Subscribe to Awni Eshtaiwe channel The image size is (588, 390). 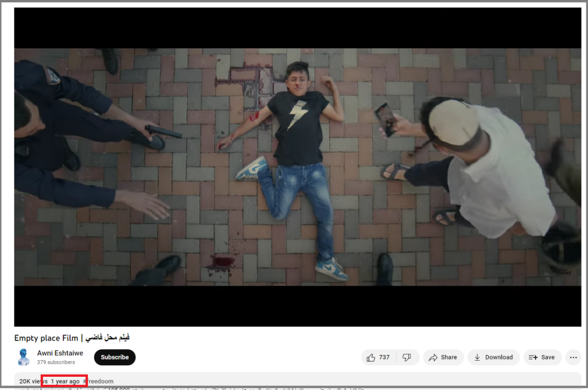tap(115, 357)
